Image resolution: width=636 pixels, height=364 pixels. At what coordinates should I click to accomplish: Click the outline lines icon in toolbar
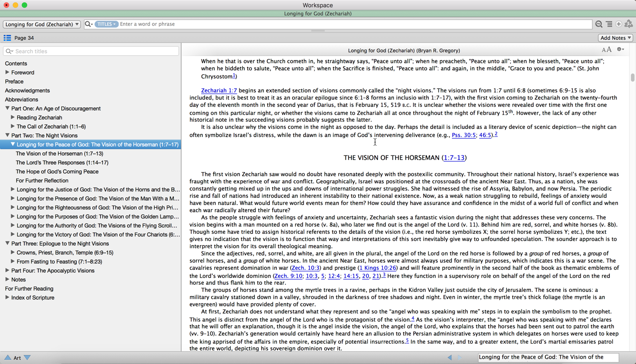click(x=609, y=24)
